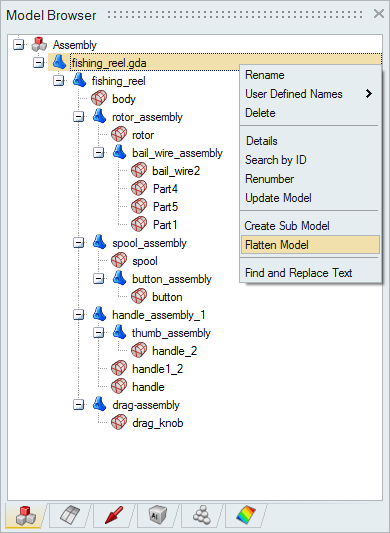This screenshot has width=390, height=533.
Task: Open the red arrow loads tab
Action: (114, 515)
